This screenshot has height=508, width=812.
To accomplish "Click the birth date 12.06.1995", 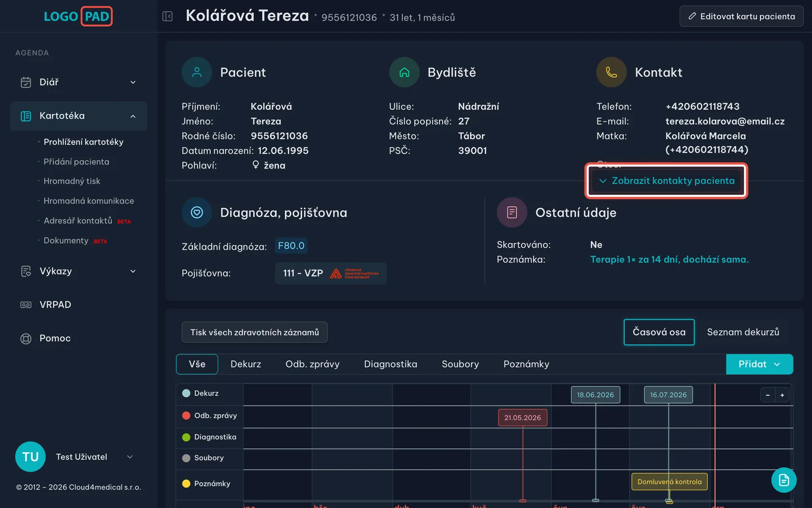I will pos(283,151).
